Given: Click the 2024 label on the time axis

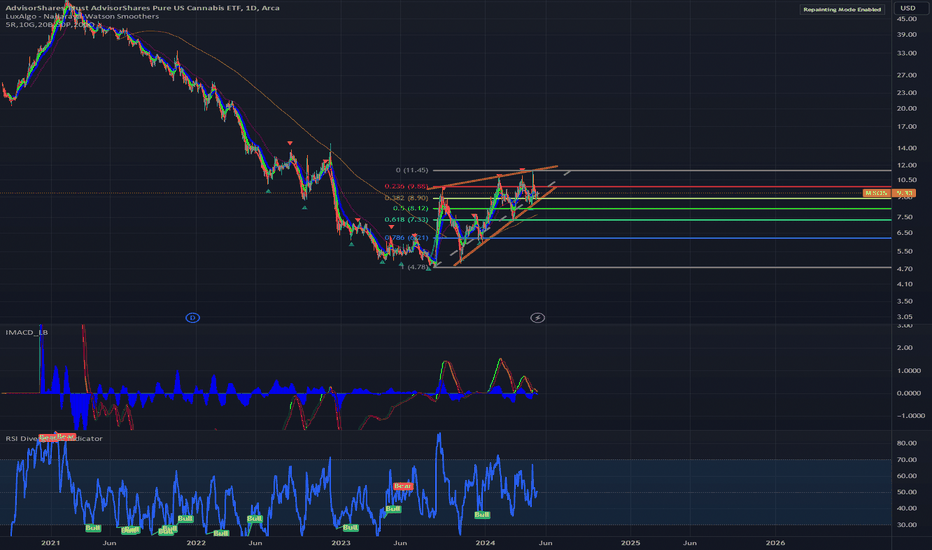Looking at the screenshot, I should [486, 543].
